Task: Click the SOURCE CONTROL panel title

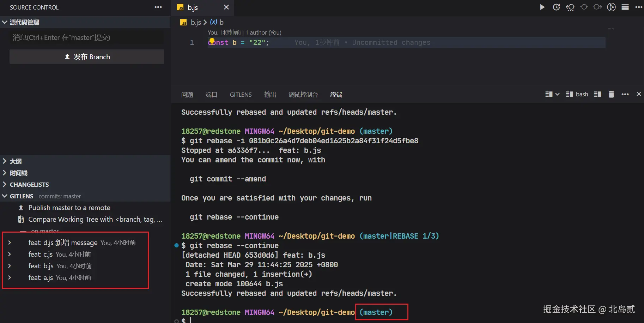Action: pos(34,7)
